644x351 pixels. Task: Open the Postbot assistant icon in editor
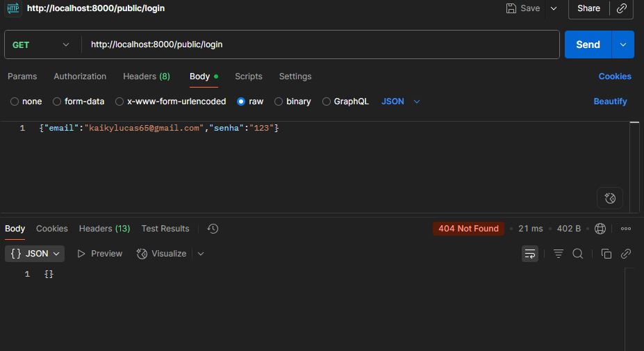[610, 198]
